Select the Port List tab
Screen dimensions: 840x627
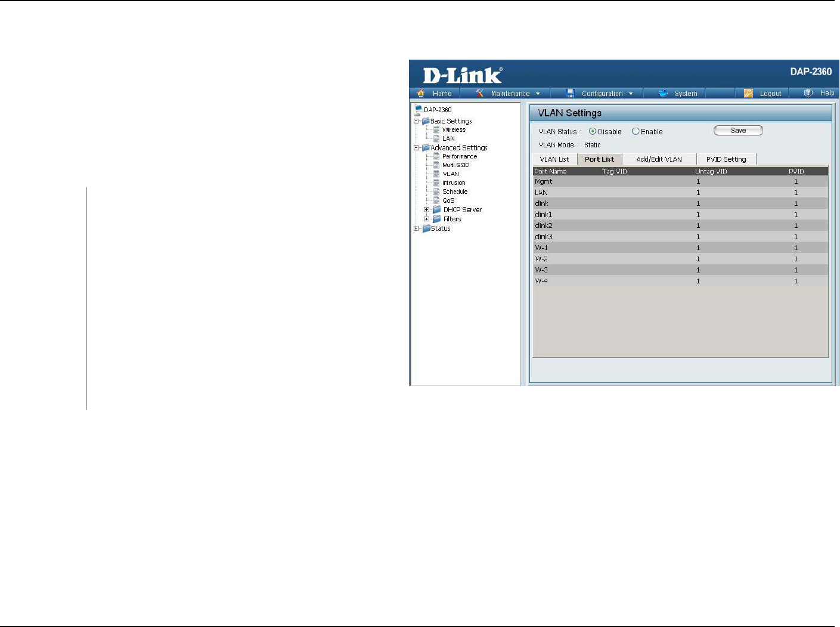[599, 159]
